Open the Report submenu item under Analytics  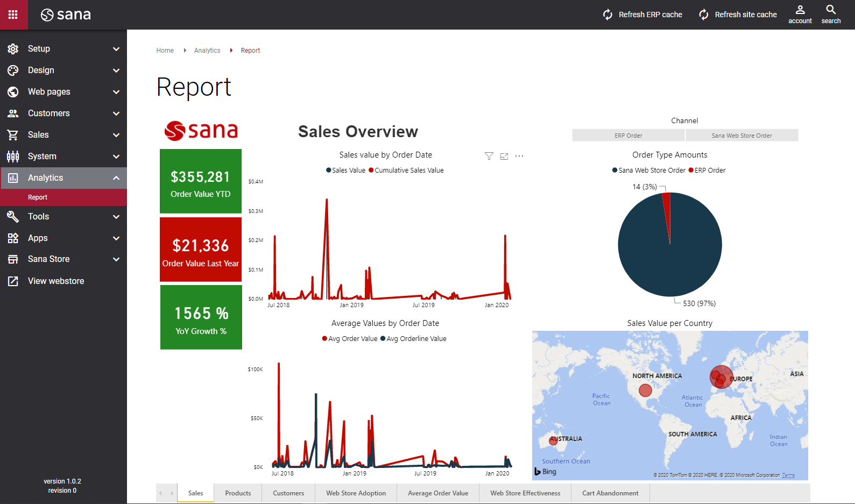(x=63, y=197)
